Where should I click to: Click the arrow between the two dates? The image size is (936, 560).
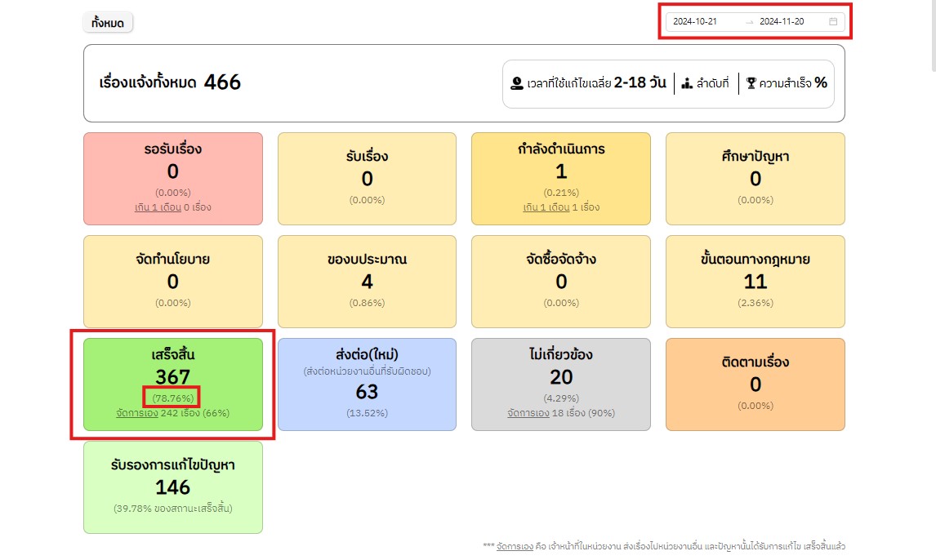pyautogui.click(x=750, y=22)
